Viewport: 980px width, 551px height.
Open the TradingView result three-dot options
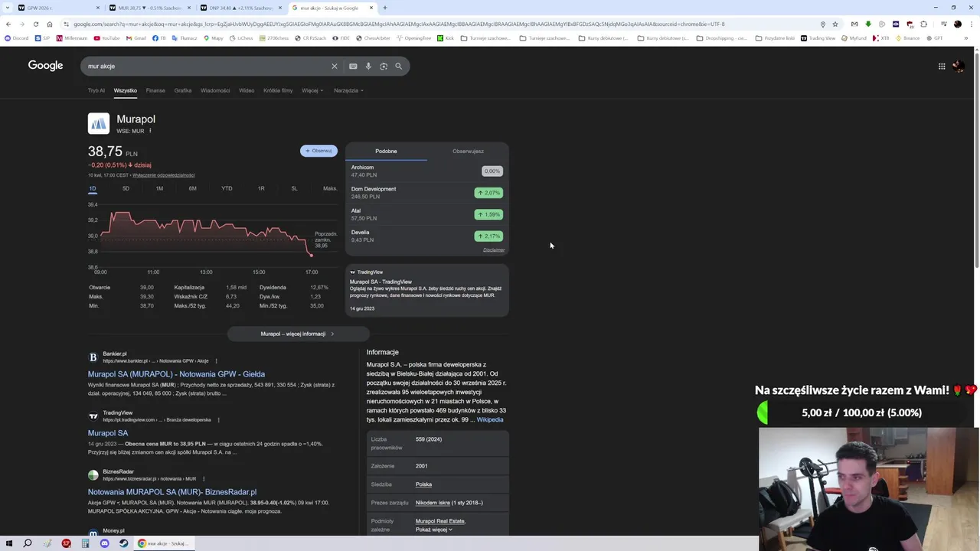tap(218, 420)
